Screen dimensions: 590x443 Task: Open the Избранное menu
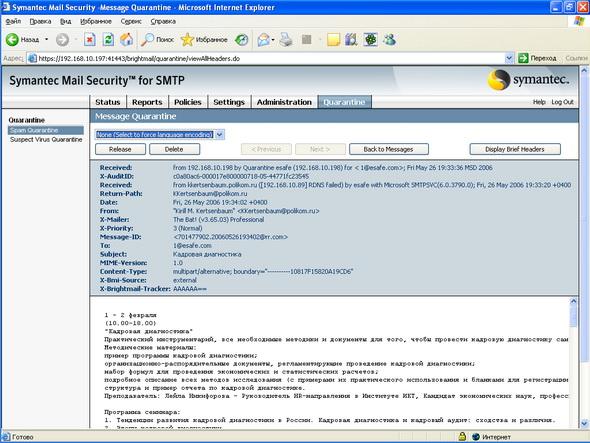96,21
